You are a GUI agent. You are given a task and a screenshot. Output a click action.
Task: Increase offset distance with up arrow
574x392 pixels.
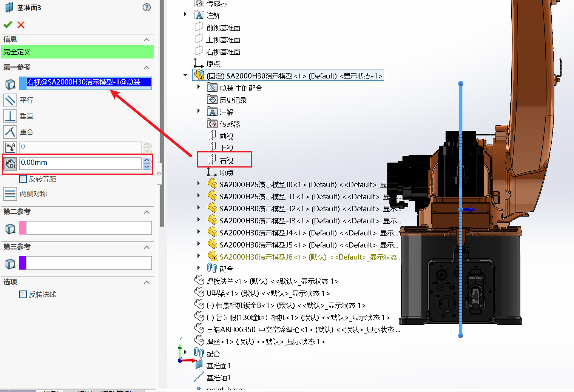click(147, 160)
